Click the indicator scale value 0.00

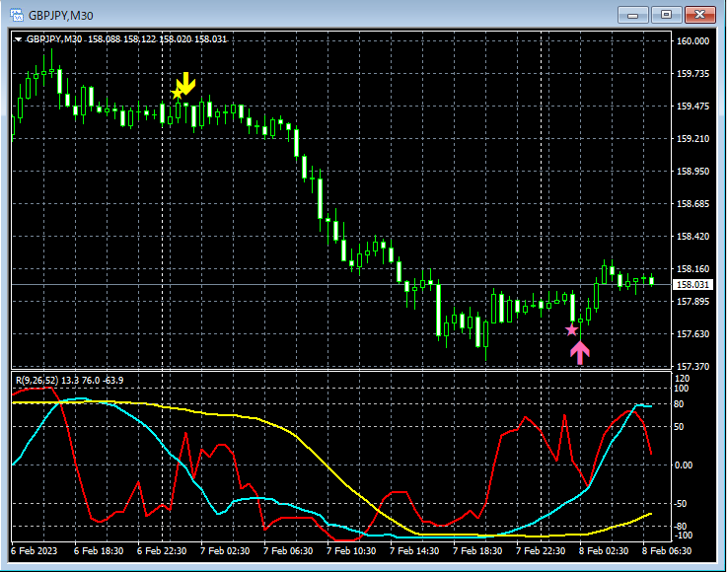pos(683,465)
